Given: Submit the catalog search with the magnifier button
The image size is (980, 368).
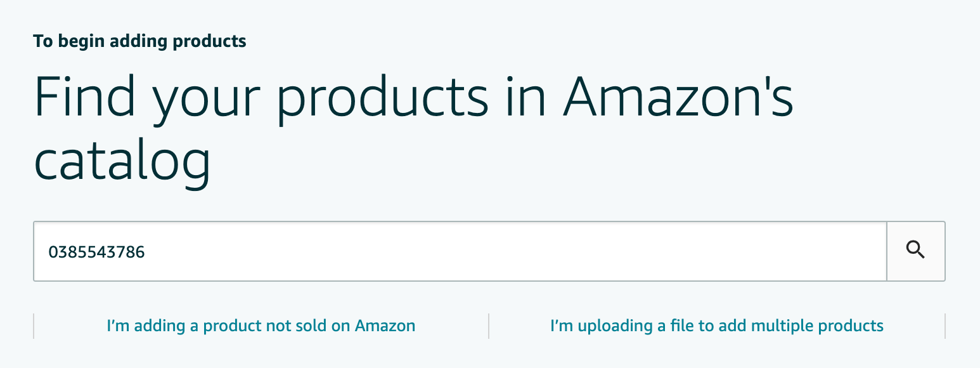Looking at the screenshot, I should click(915, 251).
